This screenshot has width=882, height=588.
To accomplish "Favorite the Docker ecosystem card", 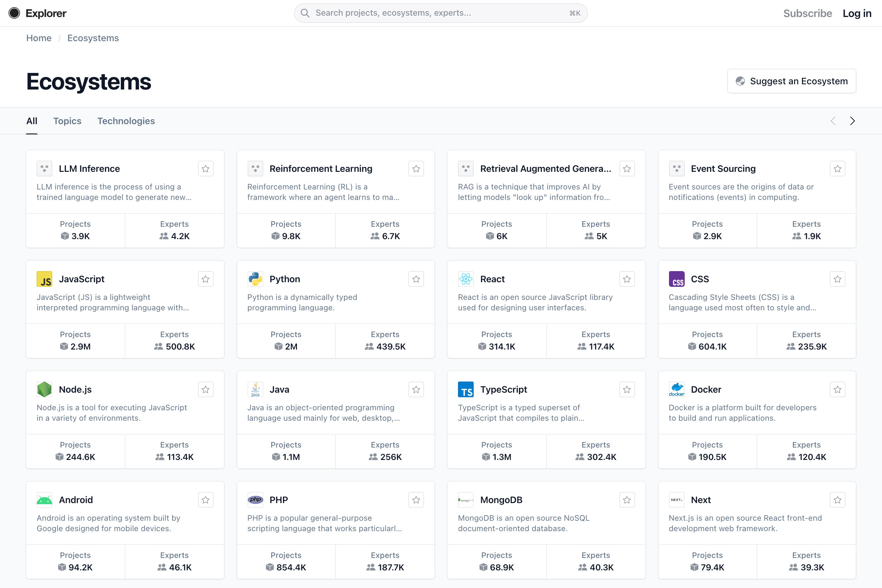I will tap(837, 389).
